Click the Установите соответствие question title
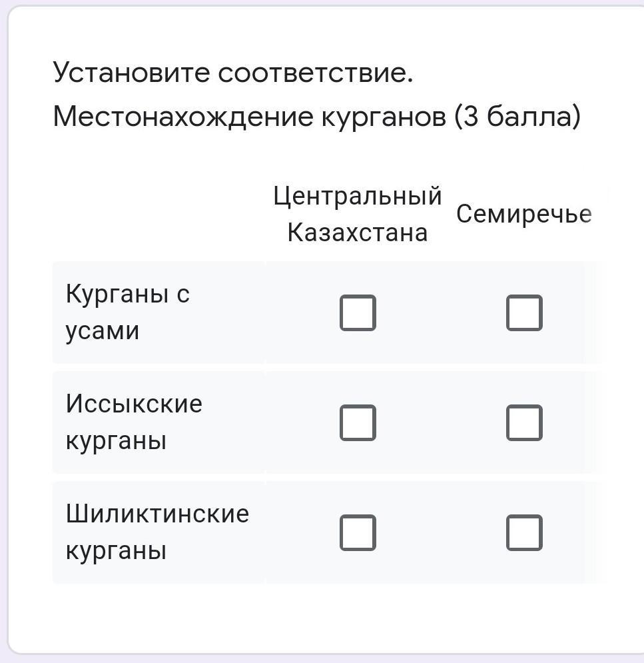The width and height of the screenshot is (644, 663). point(233,73)
